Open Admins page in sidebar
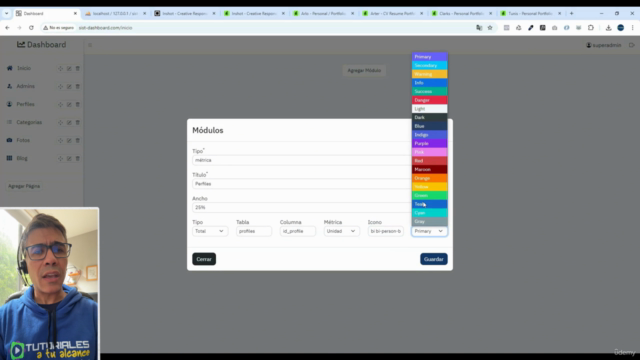 tap(25, 86)
